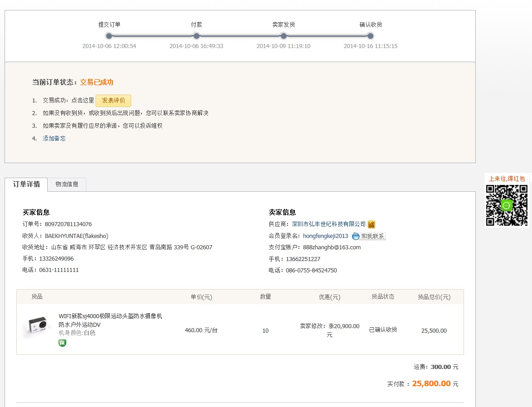Click the green 保 guarantee badge
This screenshot has width=532, height=407.
(x=63, y=343)
